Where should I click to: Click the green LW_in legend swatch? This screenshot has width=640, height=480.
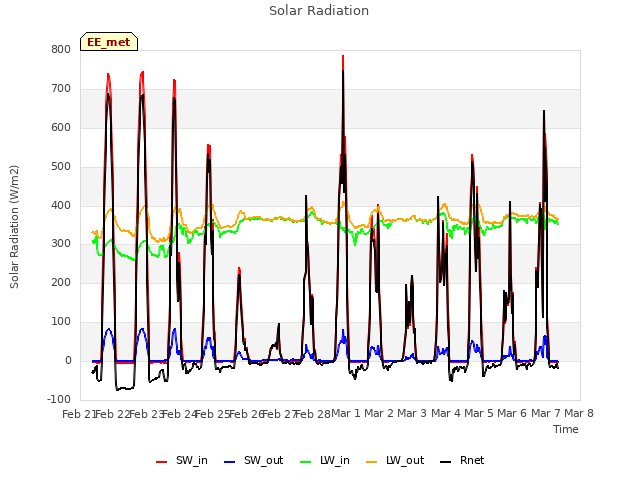click(306, 462)
